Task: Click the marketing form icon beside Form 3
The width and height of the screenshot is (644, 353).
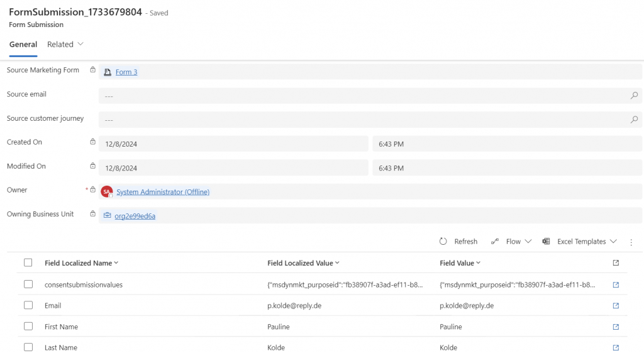Action: 108,72
